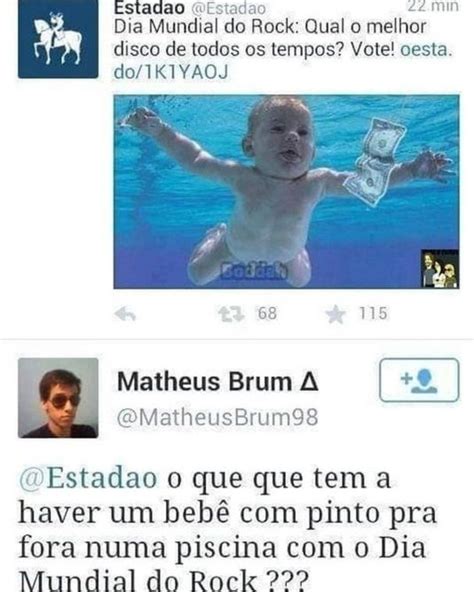Open the Estadao display name
Viewport: 474px width, 592px height.
(x=149, y=8)
